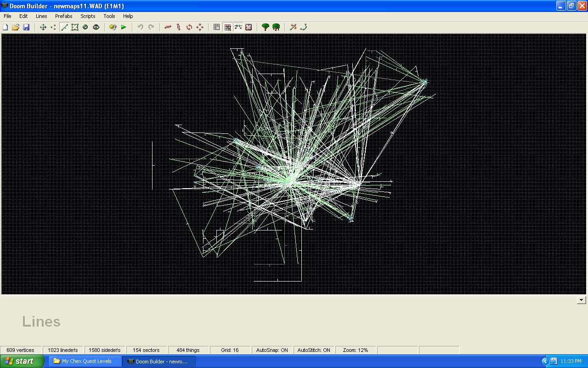The image size is (588, 368).
Task: Save the map with floppy disk icon
Action: click(x=26, y=27)
